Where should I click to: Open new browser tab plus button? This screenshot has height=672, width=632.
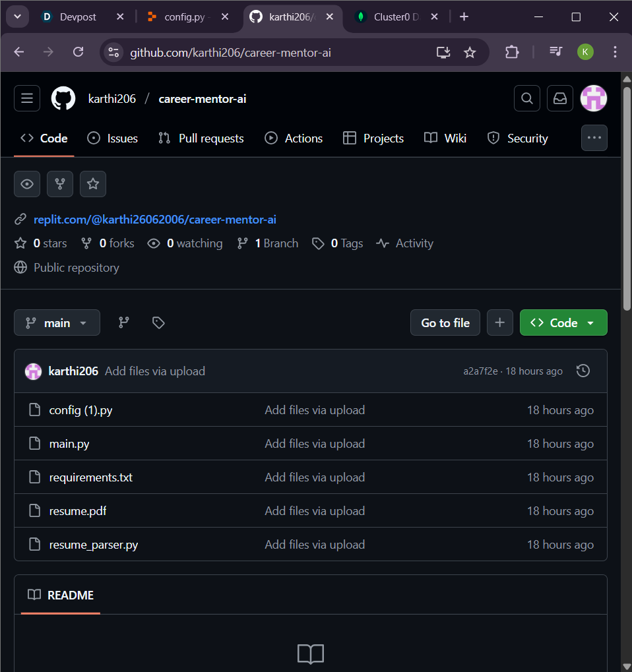point(464,16)
